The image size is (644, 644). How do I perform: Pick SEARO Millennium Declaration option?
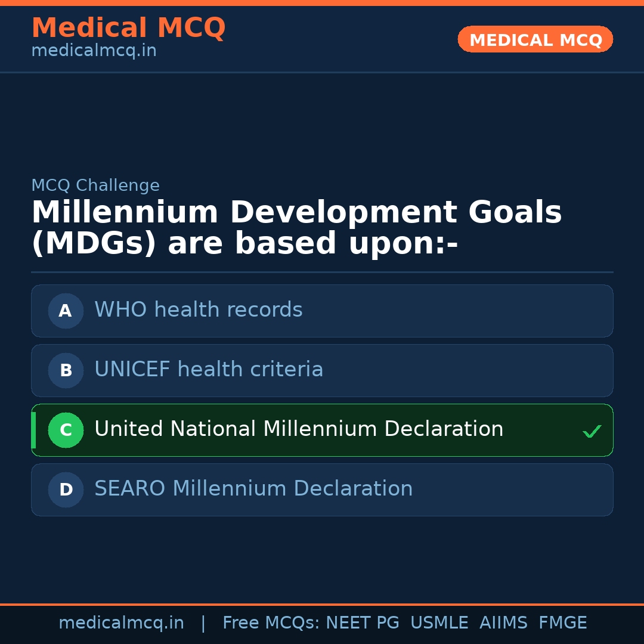pos(253,489)
